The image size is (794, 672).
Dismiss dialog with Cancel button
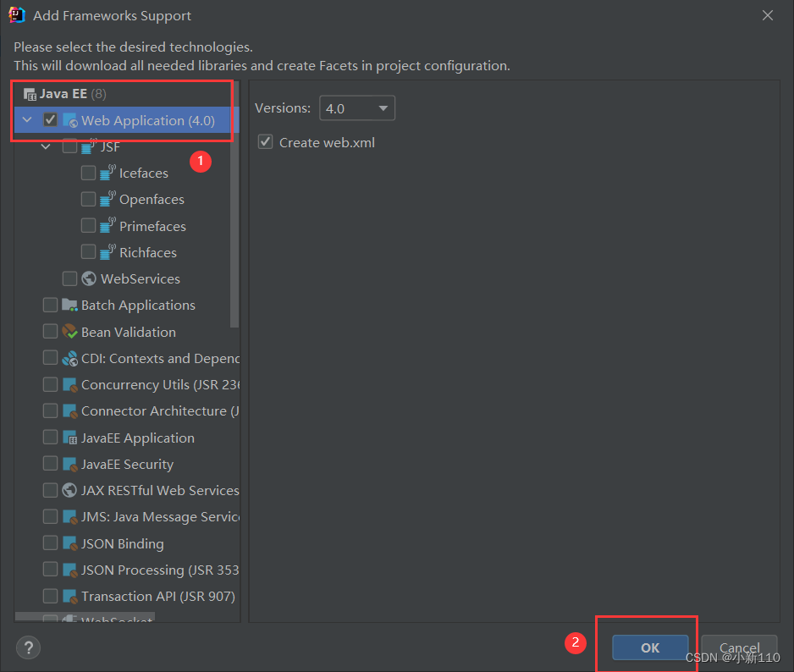pos(739,647)
